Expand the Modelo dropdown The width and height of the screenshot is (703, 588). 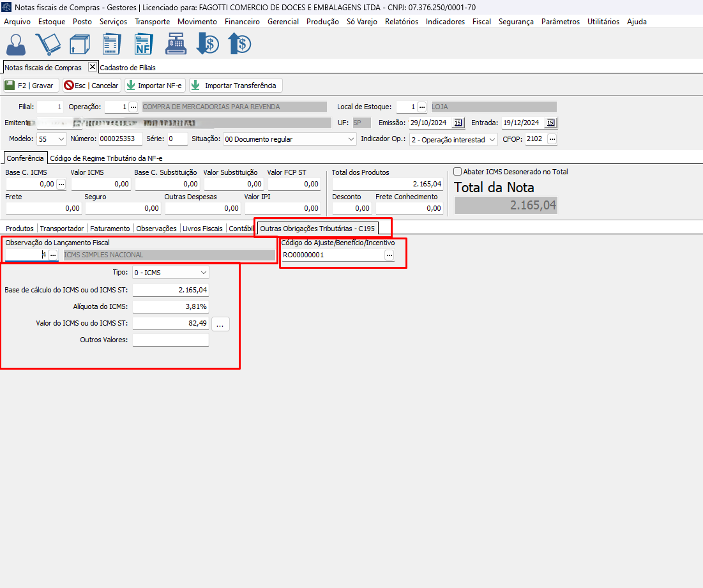[x=61, y=139]
